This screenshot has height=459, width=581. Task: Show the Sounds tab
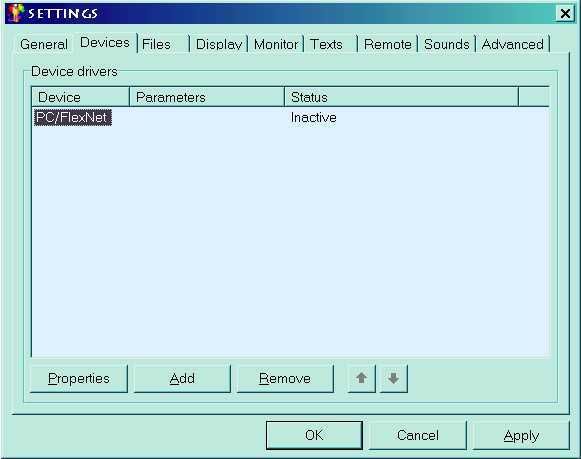point(446,44)
